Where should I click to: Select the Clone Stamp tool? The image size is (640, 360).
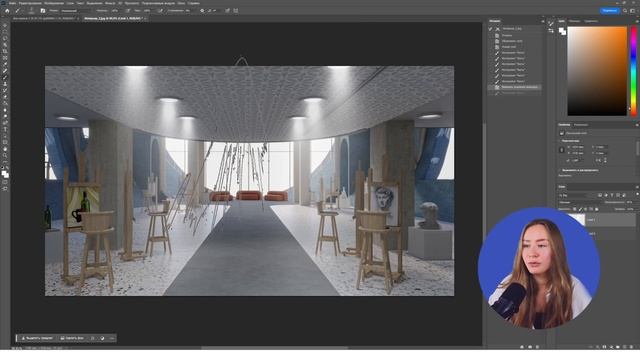(5, 84)
